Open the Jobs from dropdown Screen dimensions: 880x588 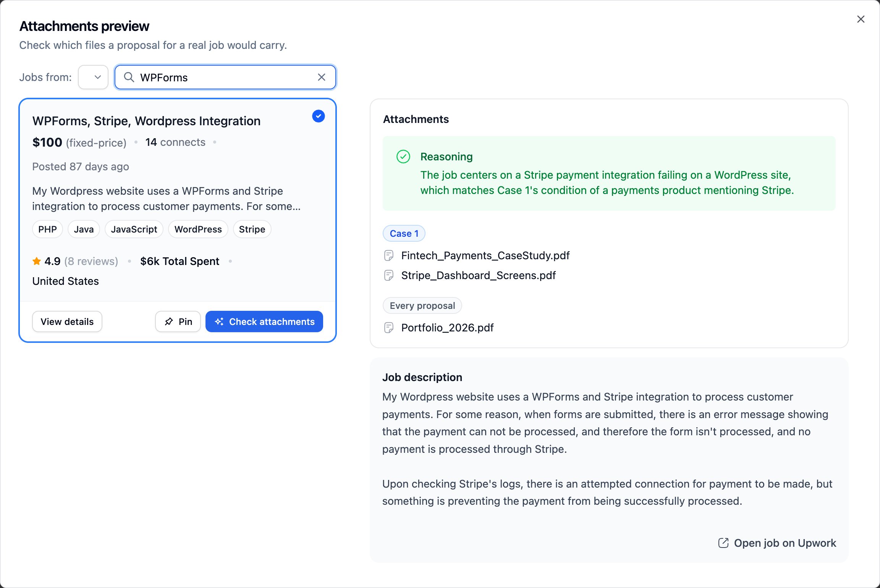click(x=93, y=77)
